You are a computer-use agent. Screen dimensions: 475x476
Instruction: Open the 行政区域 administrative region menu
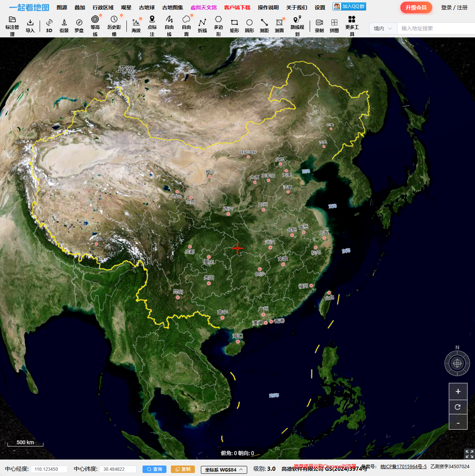coord(103,7)
